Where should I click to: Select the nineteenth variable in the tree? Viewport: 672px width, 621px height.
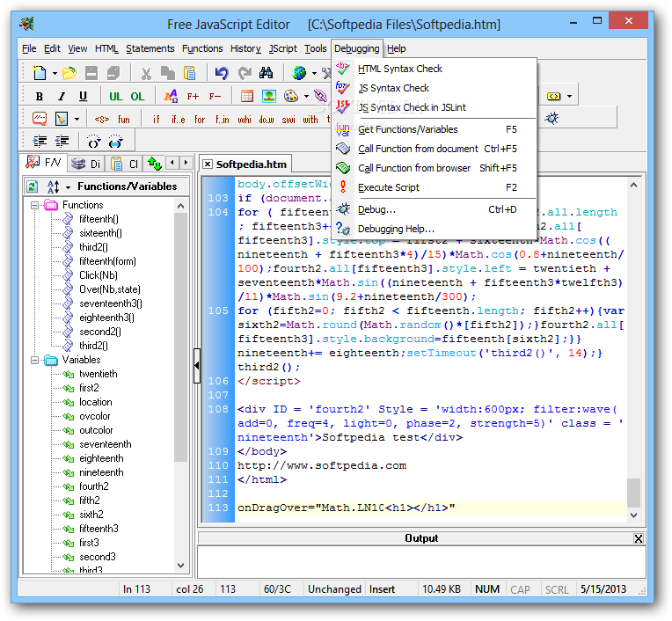(x=101, y=472)
